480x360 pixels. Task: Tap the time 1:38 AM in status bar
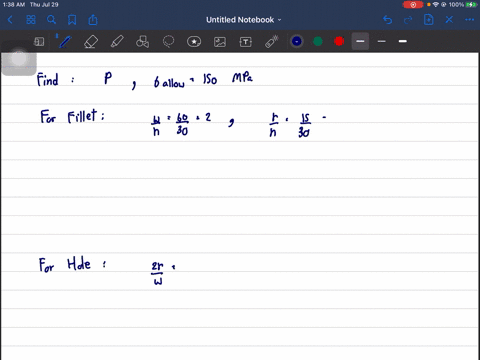14,5
